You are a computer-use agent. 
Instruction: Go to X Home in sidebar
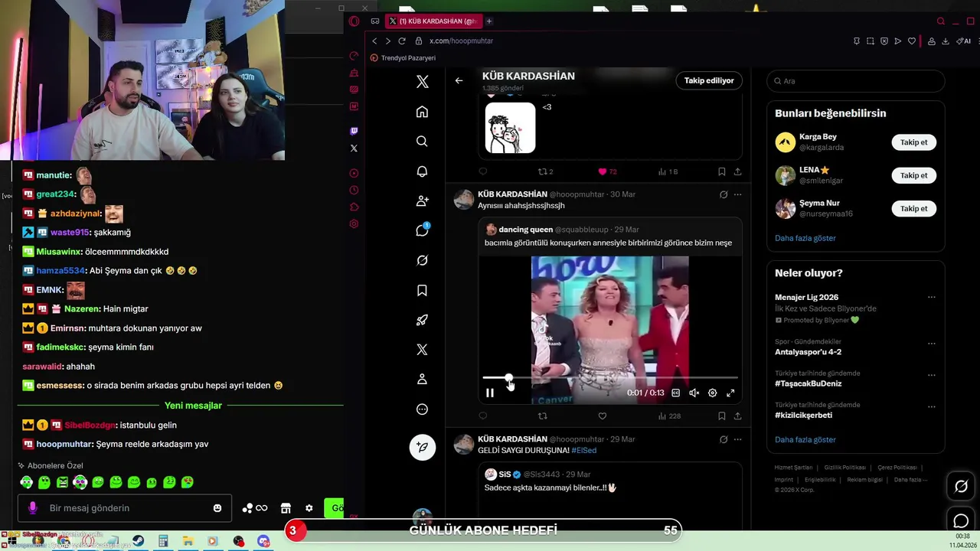(x=422, y=112)
